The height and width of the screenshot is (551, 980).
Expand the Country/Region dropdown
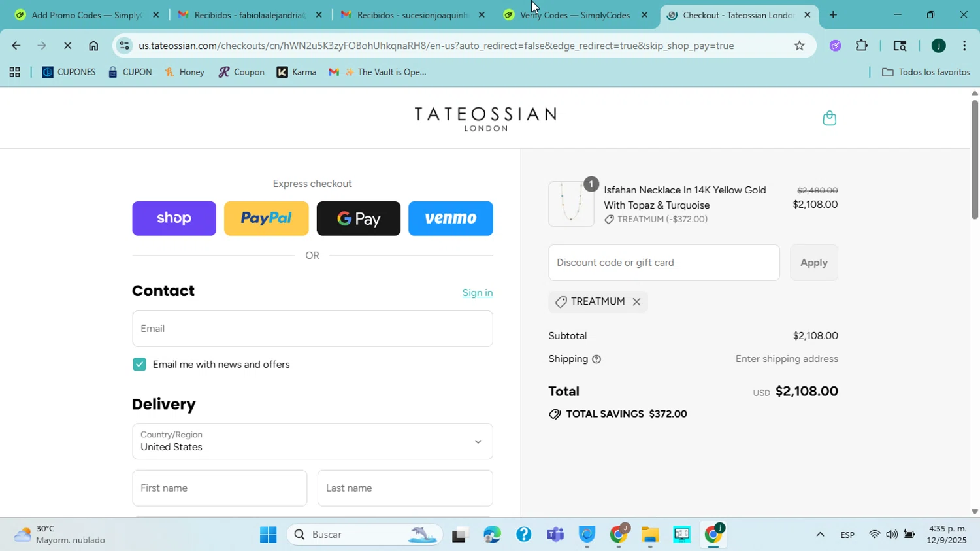[x=312, y=441]
